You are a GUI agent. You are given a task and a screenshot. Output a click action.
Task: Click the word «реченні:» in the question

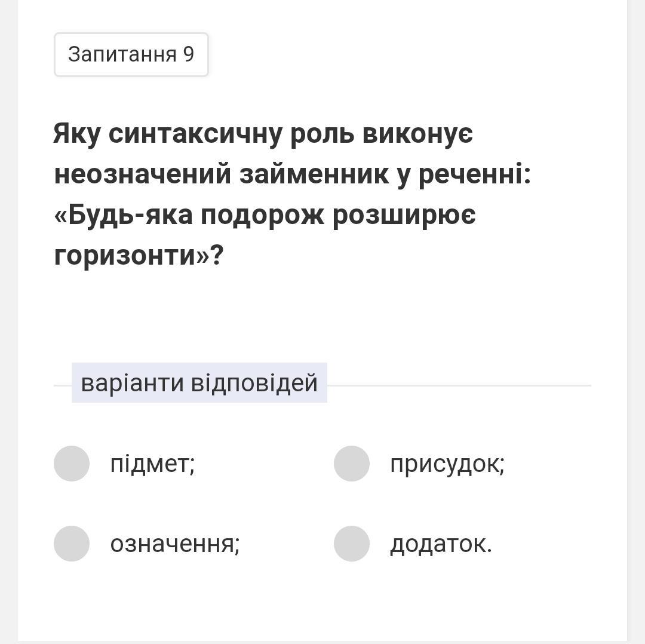[474, 174]
